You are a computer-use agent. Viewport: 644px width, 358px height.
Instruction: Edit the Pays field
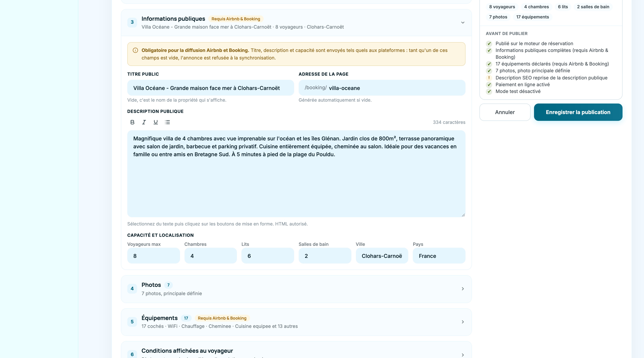(439, 256)
